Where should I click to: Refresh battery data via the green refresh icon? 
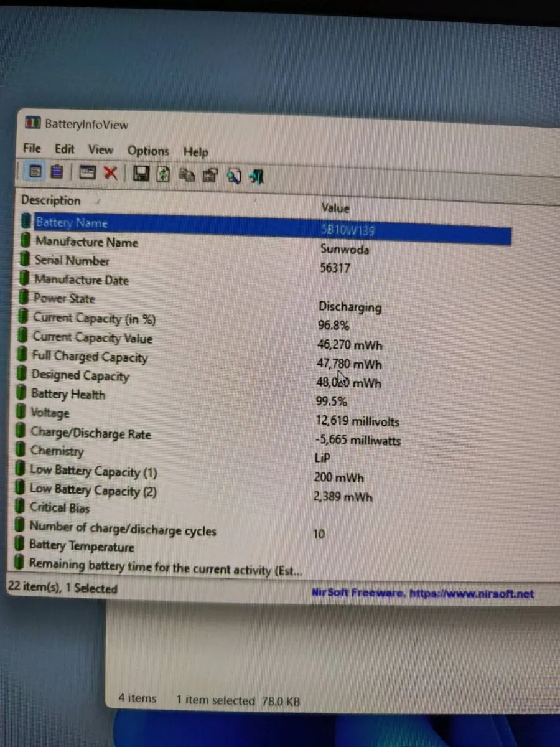coord(164,174)
